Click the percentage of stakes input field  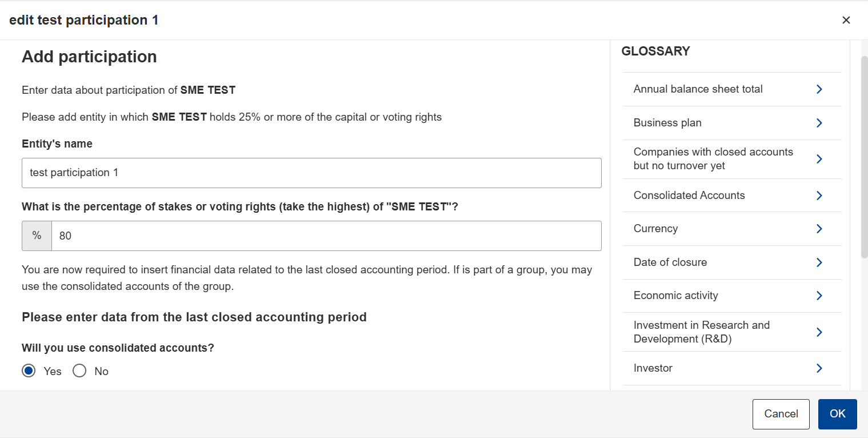coord(326,236)
